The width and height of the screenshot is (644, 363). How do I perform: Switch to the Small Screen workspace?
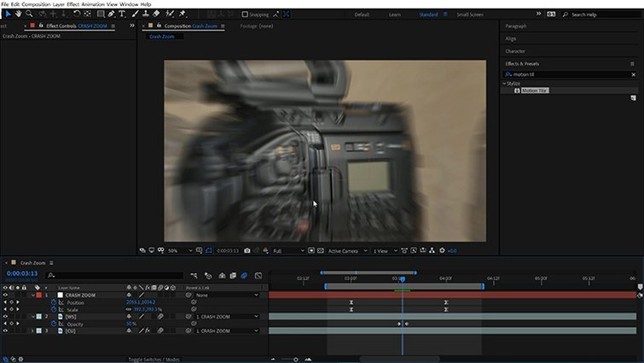coord(470,15)
